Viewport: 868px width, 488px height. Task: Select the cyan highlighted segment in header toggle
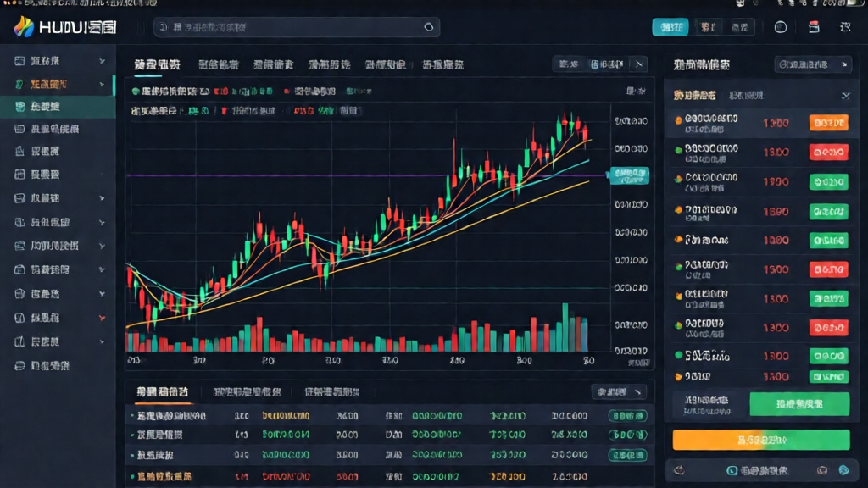pyautogui.click(x=670, y=27)
